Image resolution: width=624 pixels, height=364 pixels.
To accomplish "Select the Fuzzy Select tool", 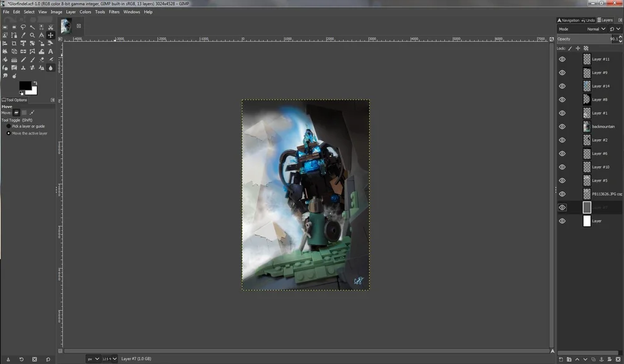I will coord(32,27).
